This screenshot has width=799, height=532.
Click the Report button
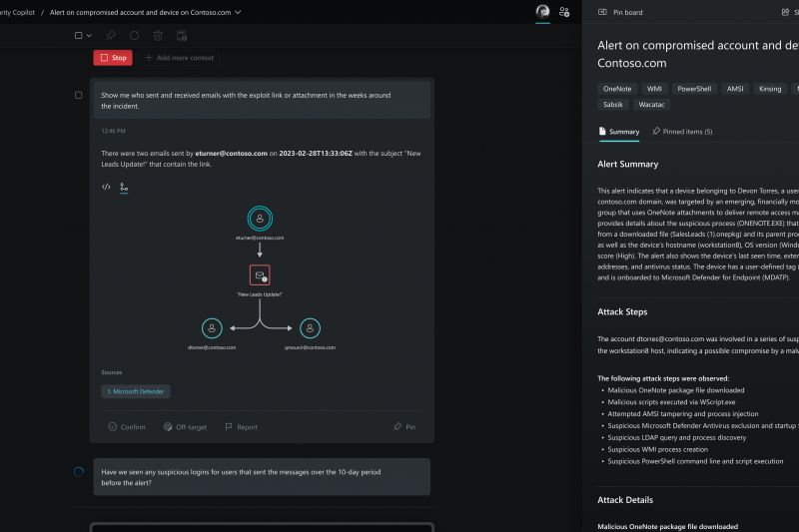[242, 427]
